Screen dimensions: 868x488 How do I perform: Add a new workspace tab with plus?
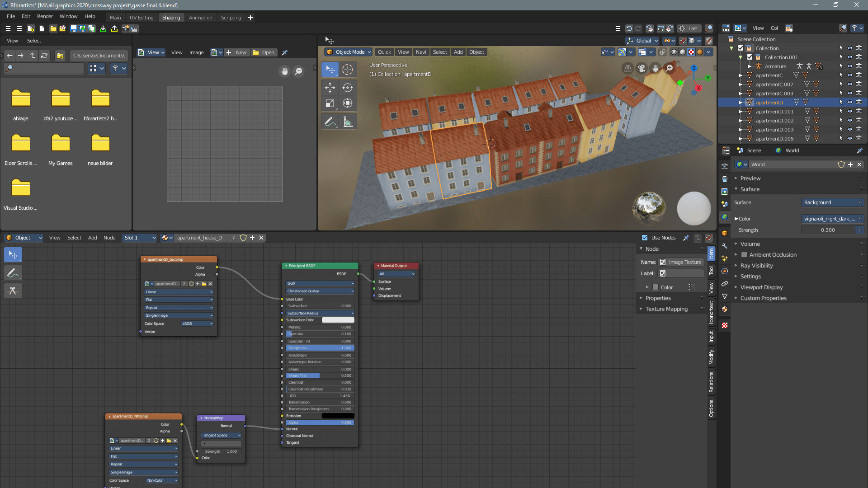(250, 18)
